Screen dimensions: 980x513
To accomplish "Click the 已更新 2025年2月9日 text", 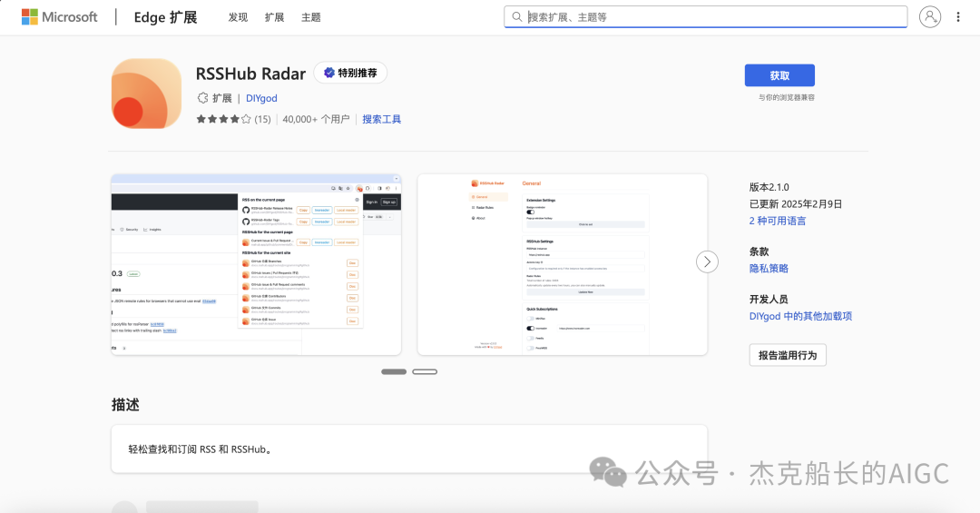I will point(796,204).
